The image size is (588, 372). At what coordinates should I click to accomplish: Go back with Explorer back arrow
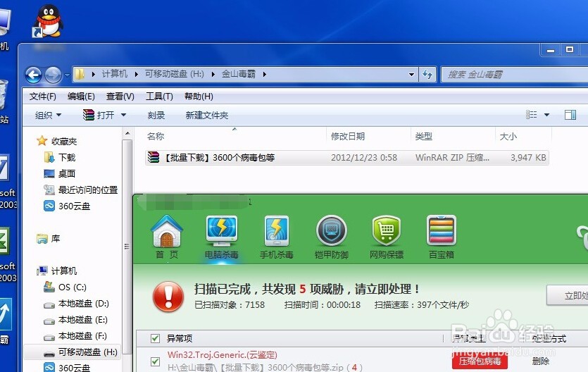click(33, 75)
